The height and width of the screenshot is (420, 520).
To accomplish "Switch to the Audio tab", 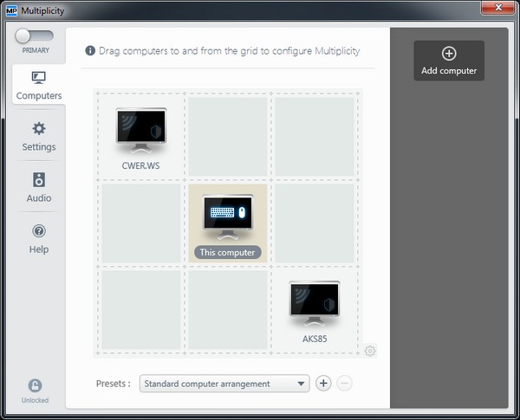I will point(39,187).
